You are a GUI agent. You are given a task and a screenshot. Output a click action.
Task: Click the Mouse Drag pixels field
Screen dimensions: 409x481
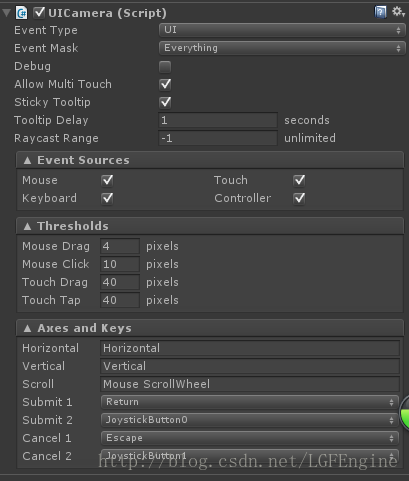click(x=120, y=246)
